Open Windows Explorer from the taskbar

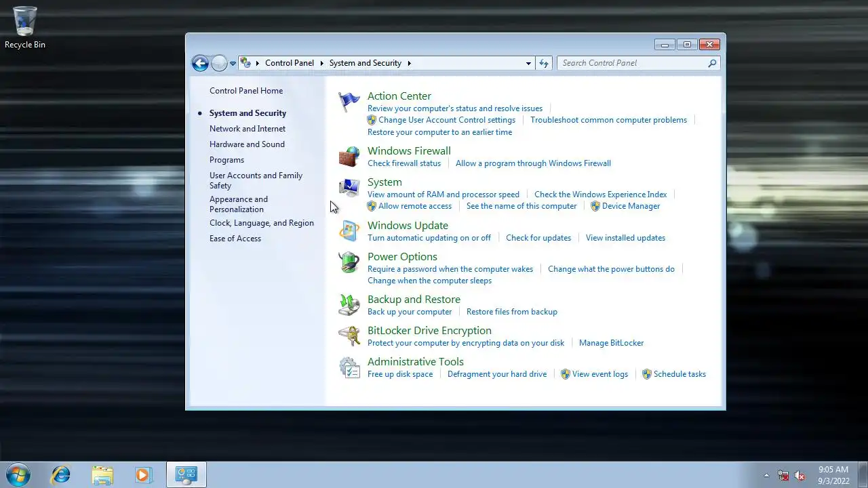102,475
